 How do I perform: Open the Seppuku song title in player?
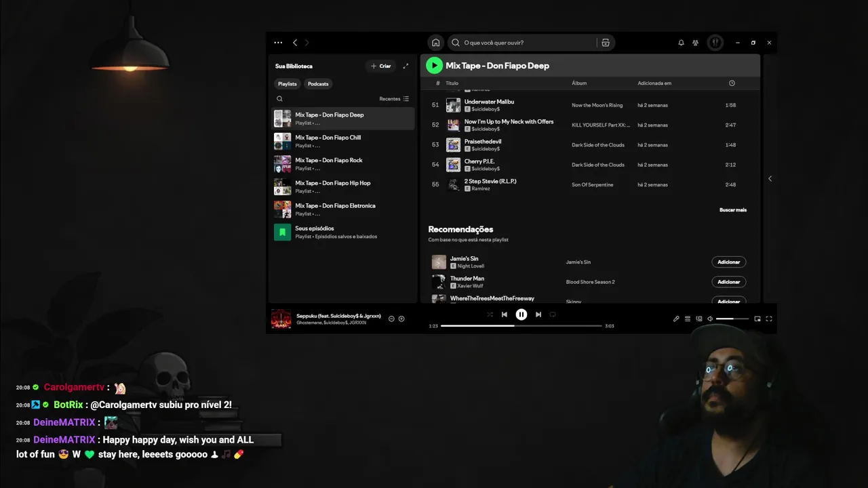pos(338,316)
